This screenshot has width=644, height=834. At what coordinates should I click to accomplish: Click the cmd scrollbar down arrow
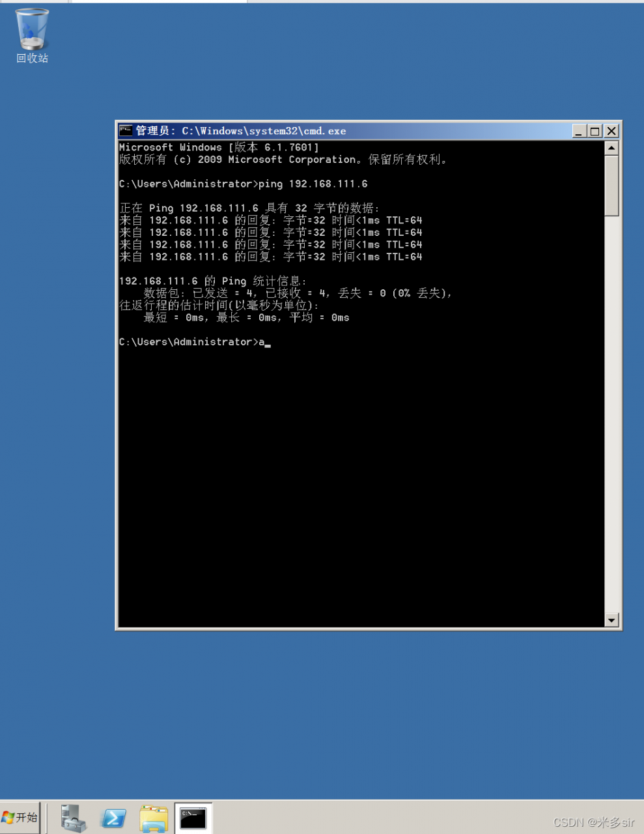(611, 620)
